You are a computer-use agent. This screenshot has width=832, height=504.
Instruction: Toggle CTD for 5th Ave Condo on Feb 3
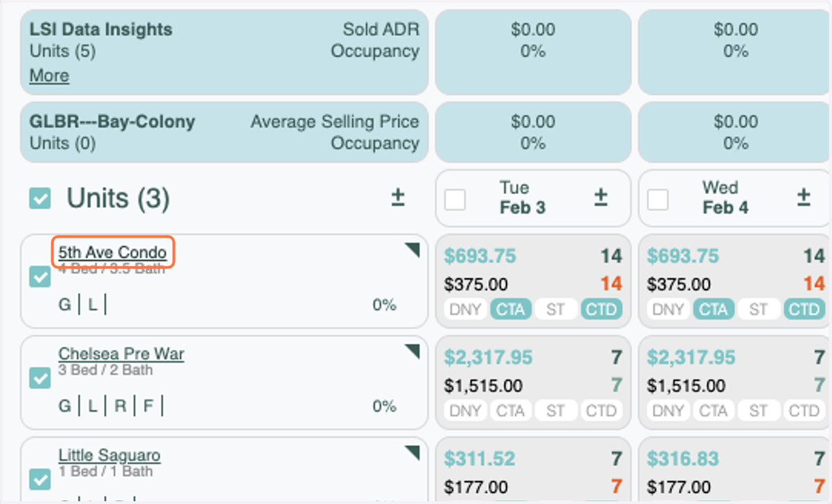[x=601, y=309]
